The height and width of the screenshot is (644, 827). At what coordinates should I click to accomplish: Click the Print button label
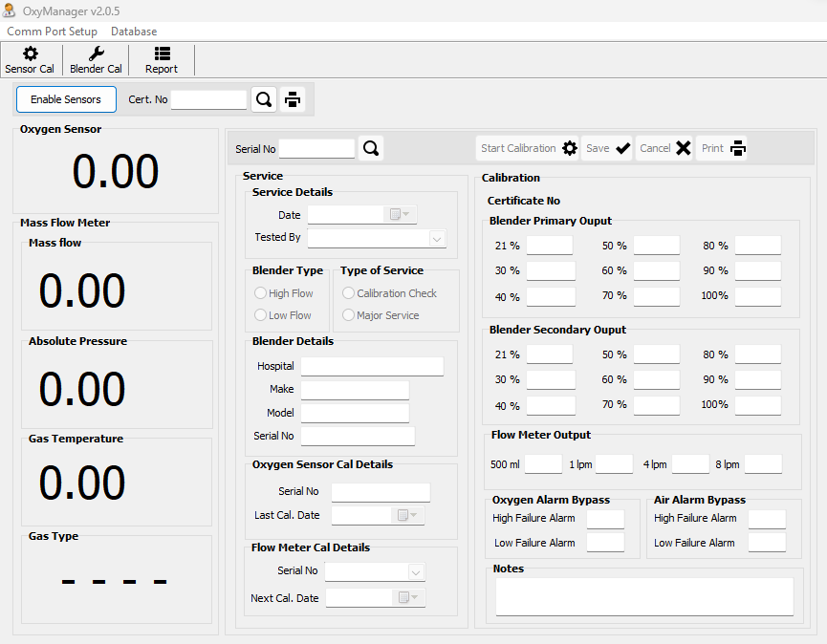click(x=712, y=148)
